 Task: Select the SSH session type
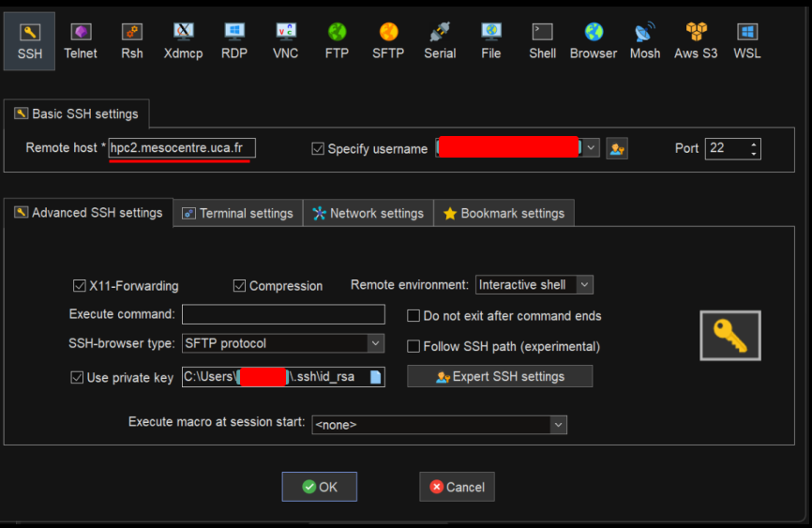tap(29, 41)
